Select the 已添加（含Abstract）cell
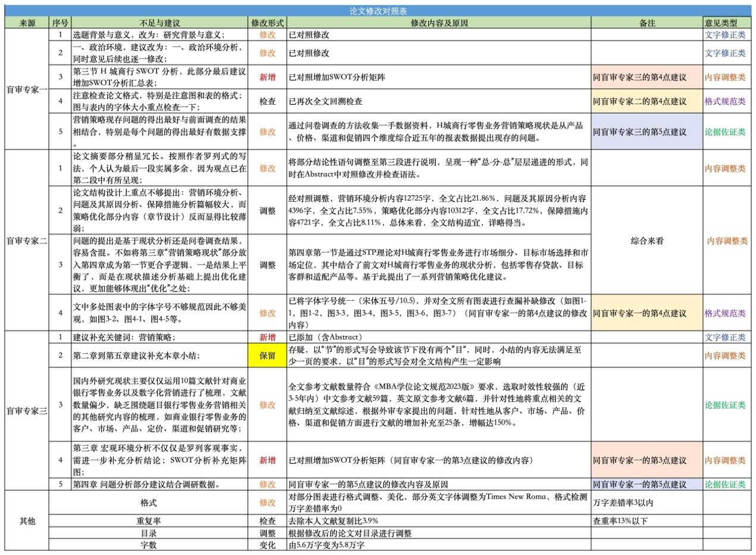Screen dimensions: 756x555 tap(439, 337)
